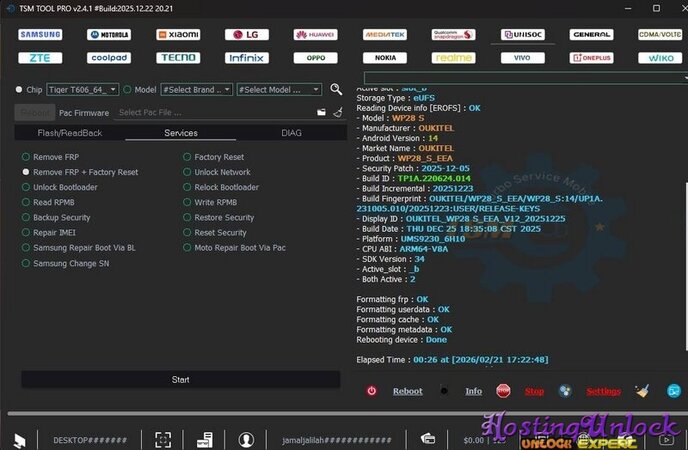
Task: Click the magnifying glass search icon
Action: (x=336, y=89)
